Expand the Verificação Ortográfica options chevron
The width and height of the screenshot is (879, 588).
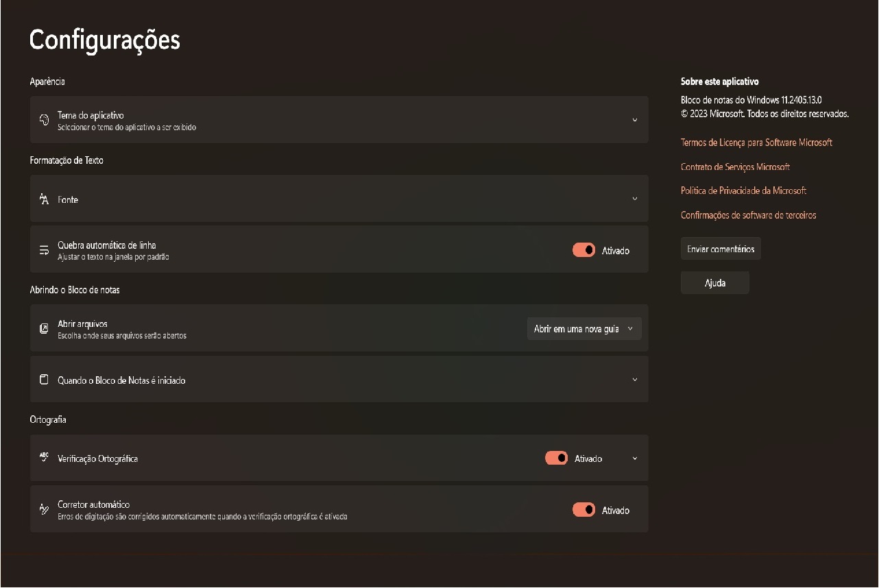click(634, 458)
